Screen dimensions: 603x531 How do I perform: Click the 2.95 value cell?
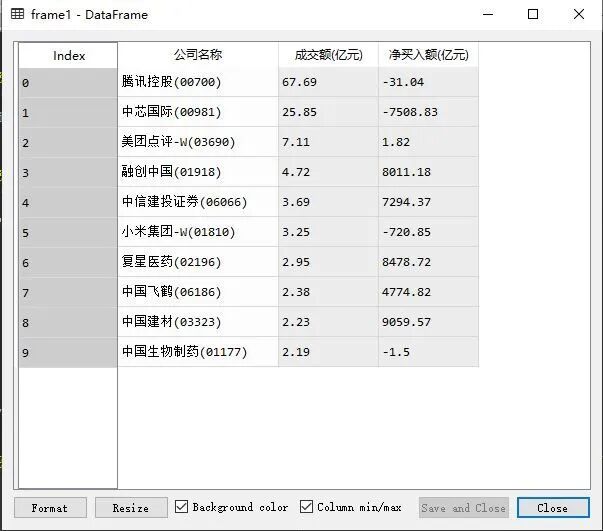(328, 262)
